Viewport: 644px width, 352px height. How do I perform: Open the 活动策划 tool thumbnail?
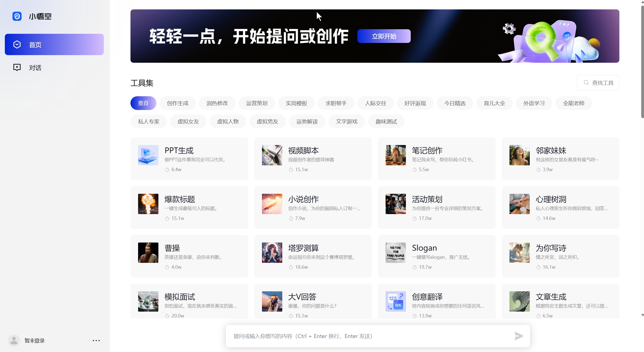[x=396, y=204]
